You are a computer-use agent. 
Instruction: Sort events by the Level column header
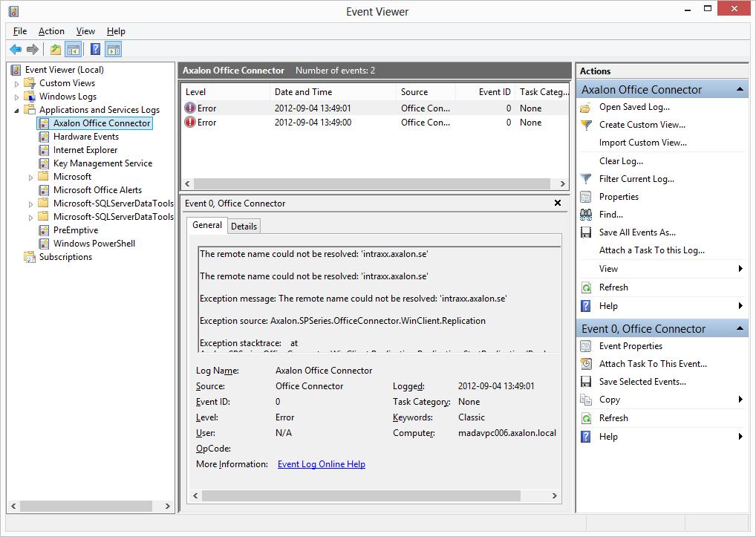[225, 92]
